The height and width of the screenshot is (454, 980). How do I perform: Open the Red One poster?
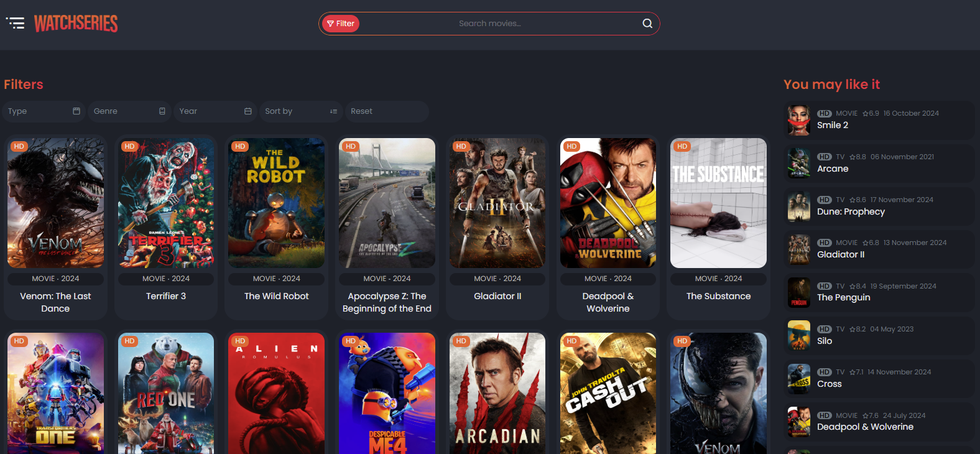click(166, 393)
